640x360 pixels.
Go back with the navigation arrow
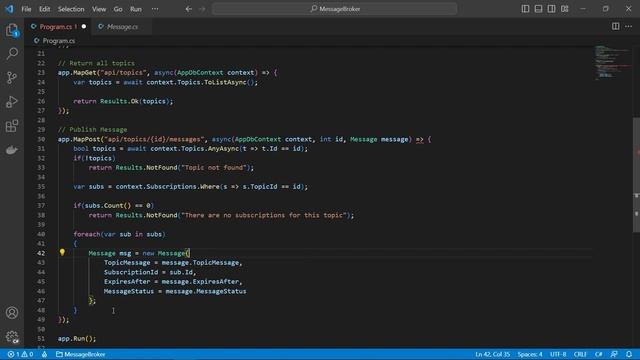(x=189, y=9)
